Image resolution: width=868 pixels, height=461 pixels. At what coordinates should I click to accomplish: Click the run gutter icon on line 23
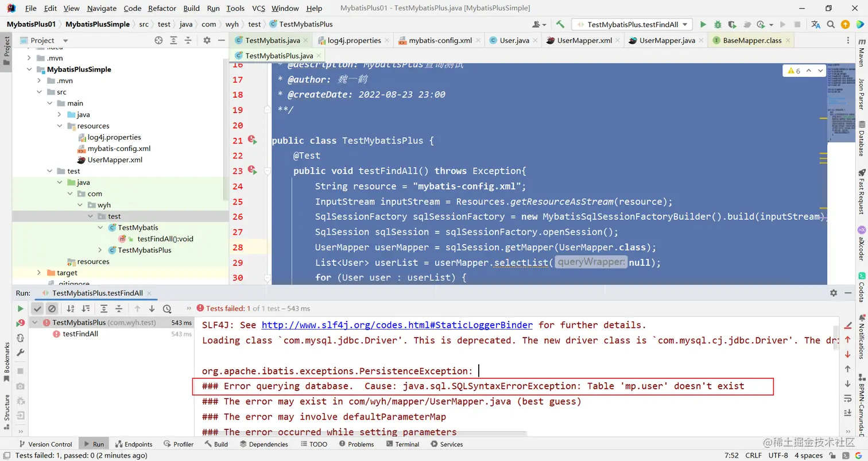(251, 170)
